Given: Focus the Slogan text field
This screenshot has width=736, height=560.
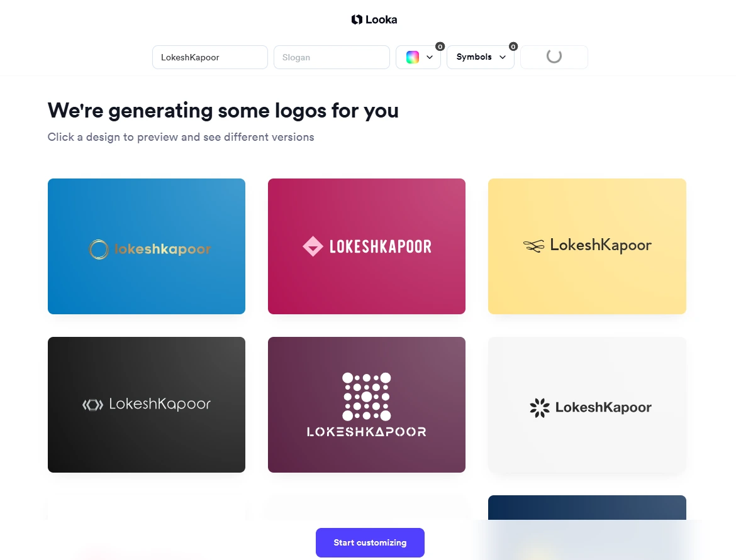Looking at the screenshot, I should [332, 57].
